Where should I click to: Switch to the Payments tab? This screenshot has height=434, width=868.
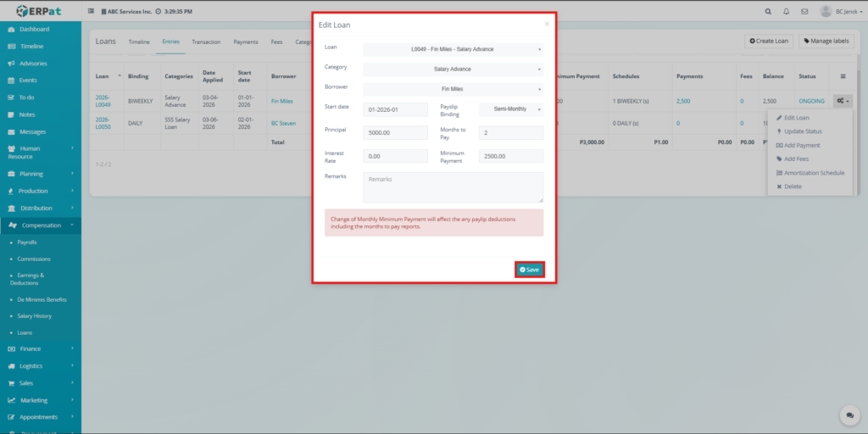(246, 42)
